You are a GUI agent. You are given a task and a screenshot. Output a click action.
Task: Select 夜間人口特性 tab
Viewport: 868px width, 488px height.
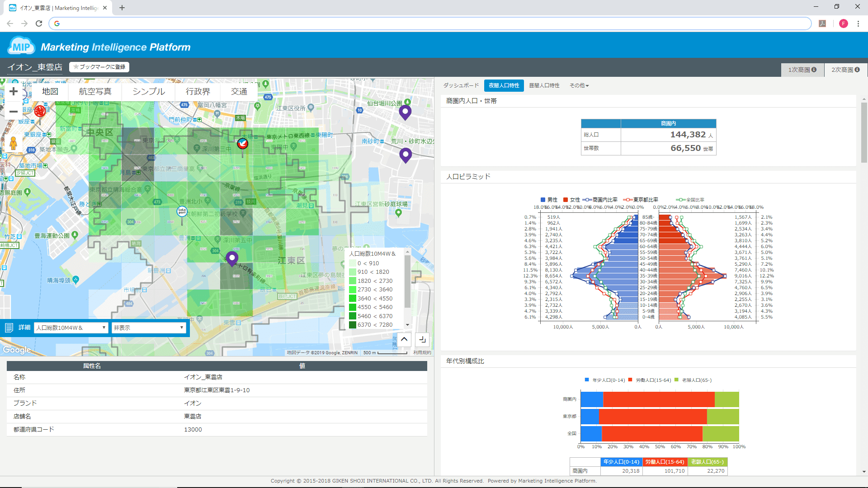[x=504, y=85]
